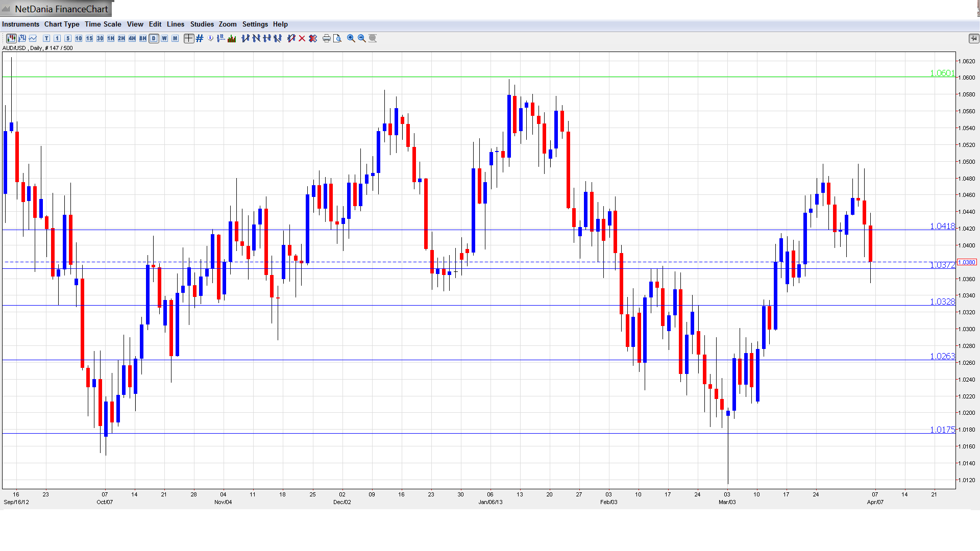
Task: Open the Instruments dropdown
Action: [20, 24]
